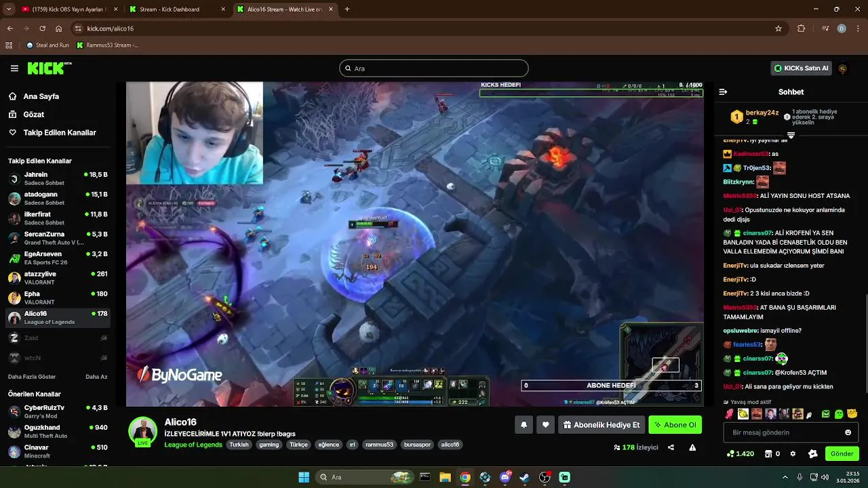Open the hamburger sidebar menu

pos(14,68)
